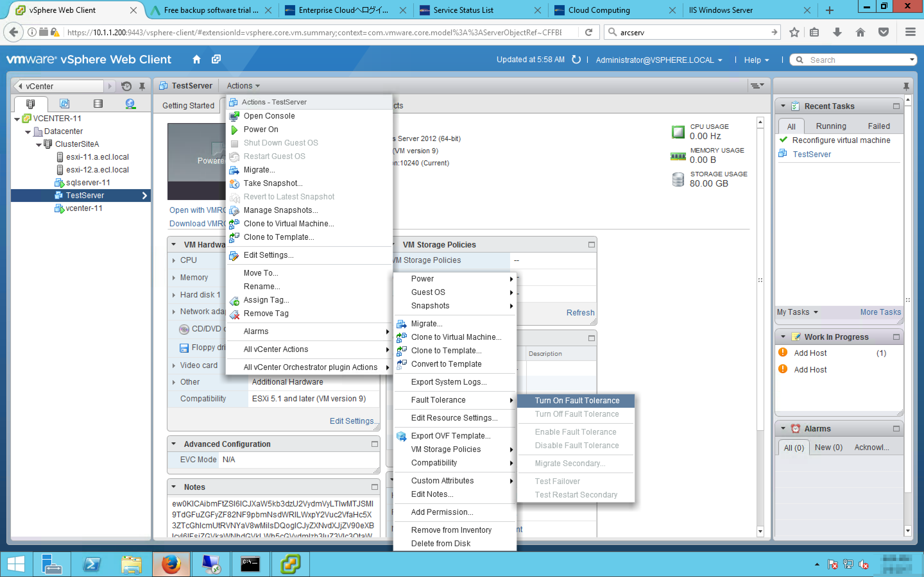The height and width of the screenshot is (577, 924).
Task: Open the My Tasks dropdown
Action: 797,312
